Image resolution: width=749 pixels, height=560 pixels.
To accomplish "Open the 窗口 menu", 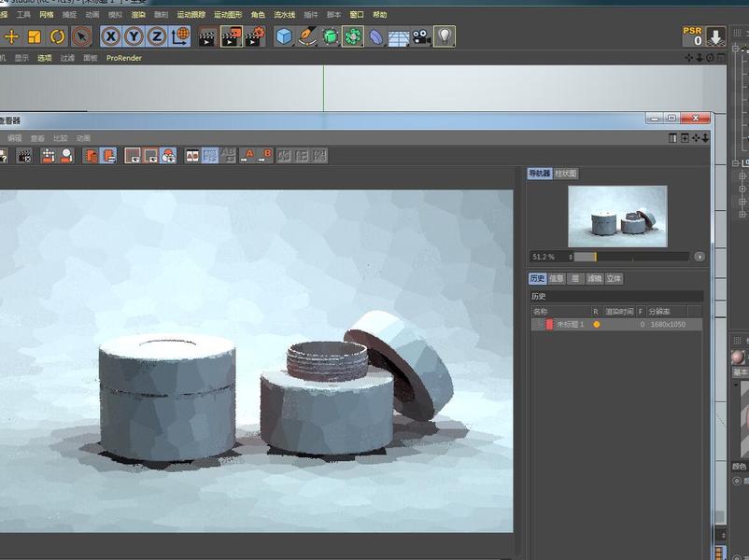I will 357,15.
